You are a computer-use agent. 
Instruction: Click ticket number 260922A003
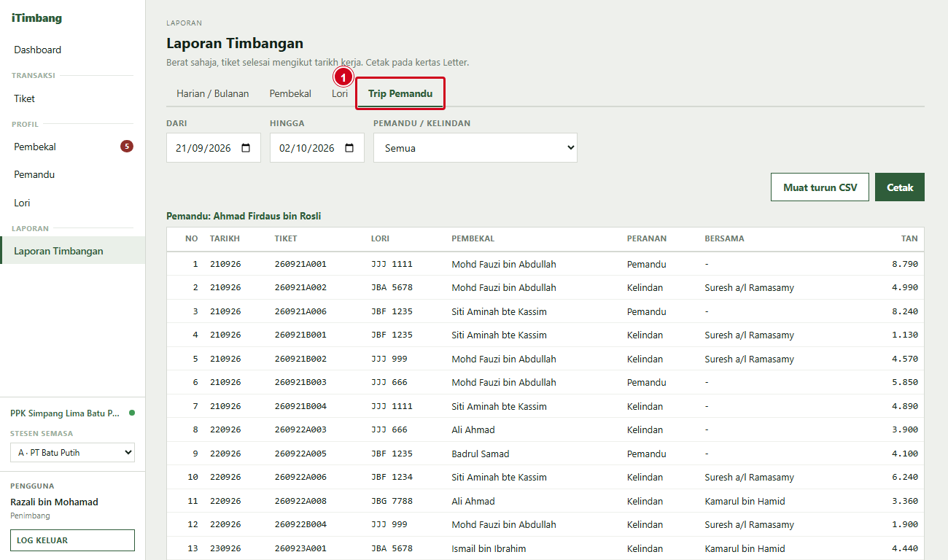click(300, 429)
